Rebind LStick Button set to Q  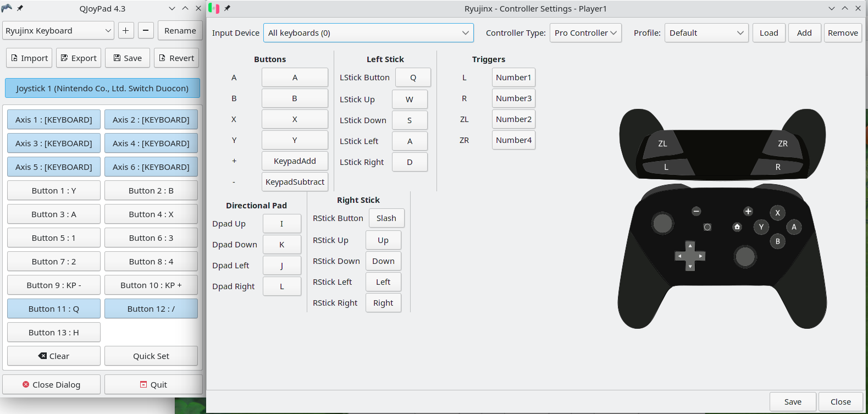(x=413, y=78)
